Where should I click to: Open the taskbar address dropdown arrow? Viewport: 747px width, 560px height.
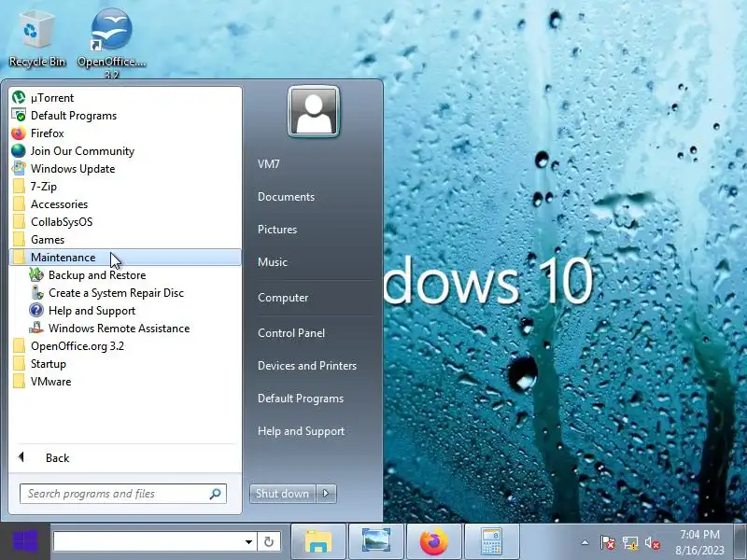coord(248,541)
